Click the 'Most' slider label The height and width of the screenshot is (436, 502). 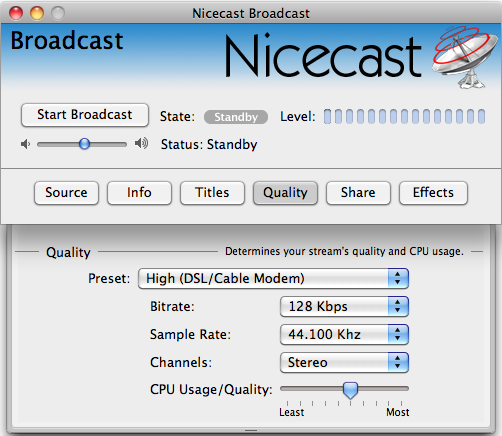pos(398,412)
